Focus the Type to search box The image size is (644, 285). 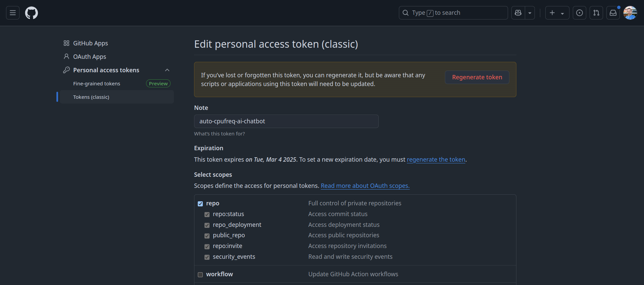pos(453,13)
